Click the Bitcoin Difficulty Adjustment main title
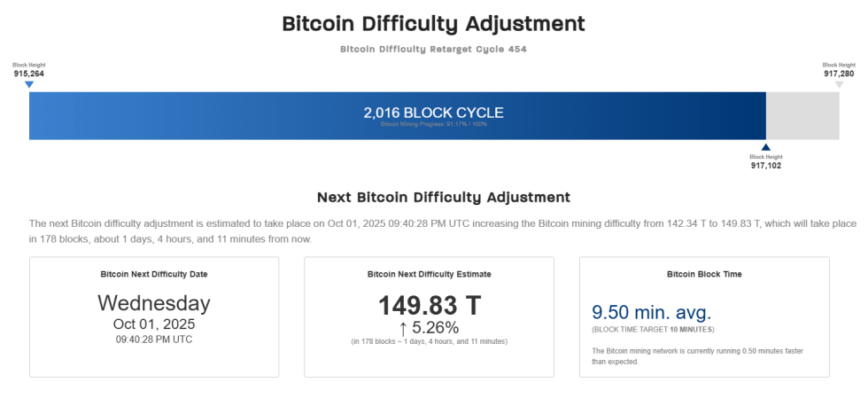This screenshot has width=868, height=406. coord(433,24)
